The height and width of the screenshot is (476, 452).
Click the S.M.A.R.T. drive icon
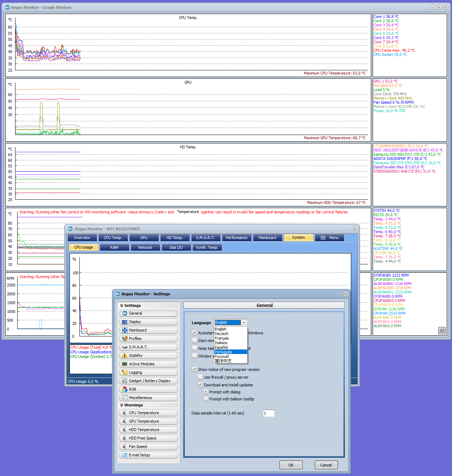coord(124,347)
